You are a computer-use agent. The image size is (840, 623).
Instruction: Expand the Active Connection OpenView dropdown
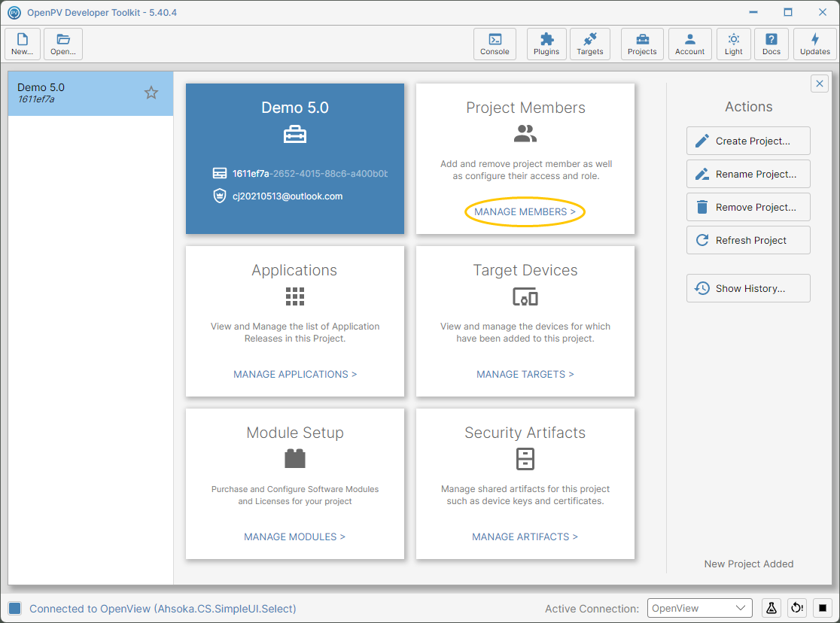point(699,608)
